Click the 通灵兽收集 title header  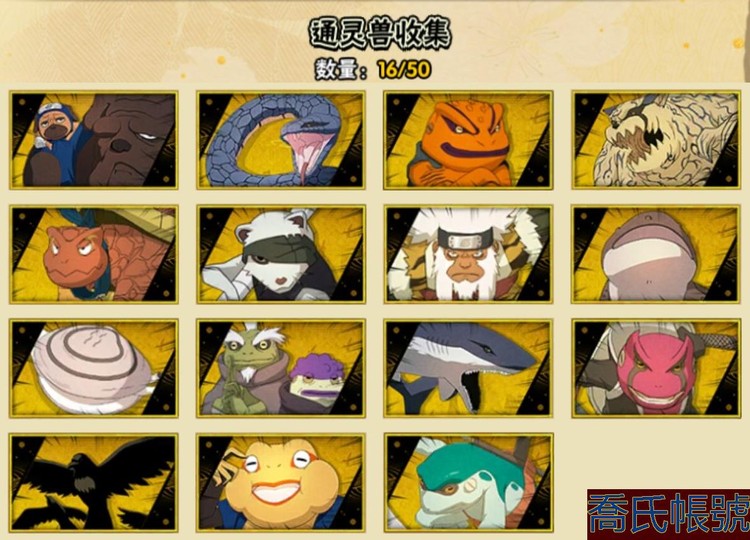click(379, 33)
